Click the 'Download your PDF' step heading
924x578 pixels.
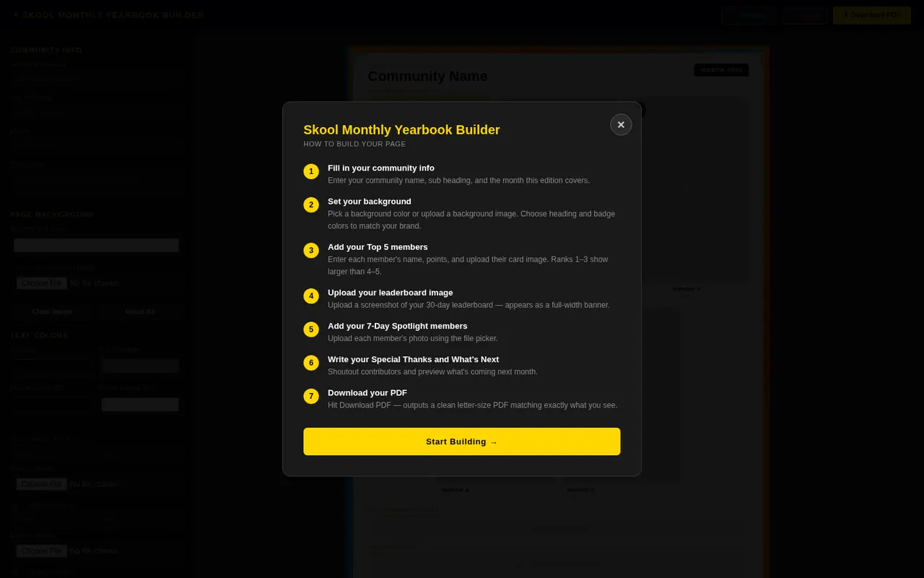pos(367,393)
